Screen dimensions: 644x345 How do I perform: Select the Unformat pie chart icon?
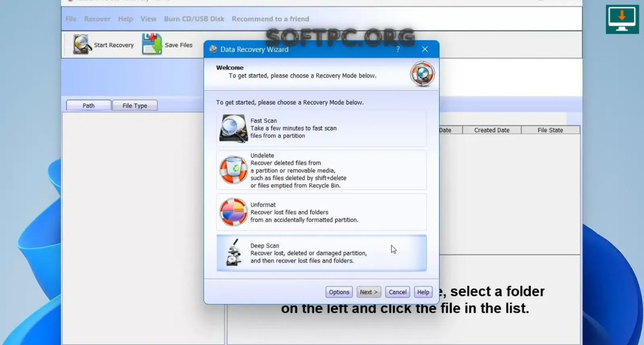[x=233, y=212]
